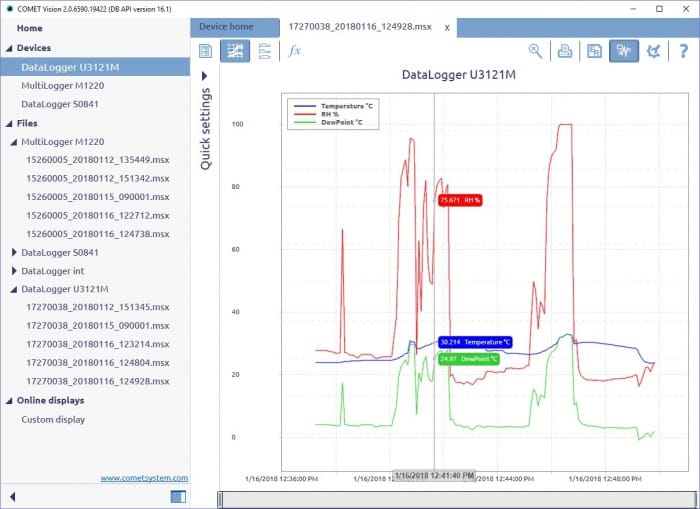Viewport: 700px width, 509px height.
Task: Expand the DataLogger S0841 files node
Action: [13, 253]
